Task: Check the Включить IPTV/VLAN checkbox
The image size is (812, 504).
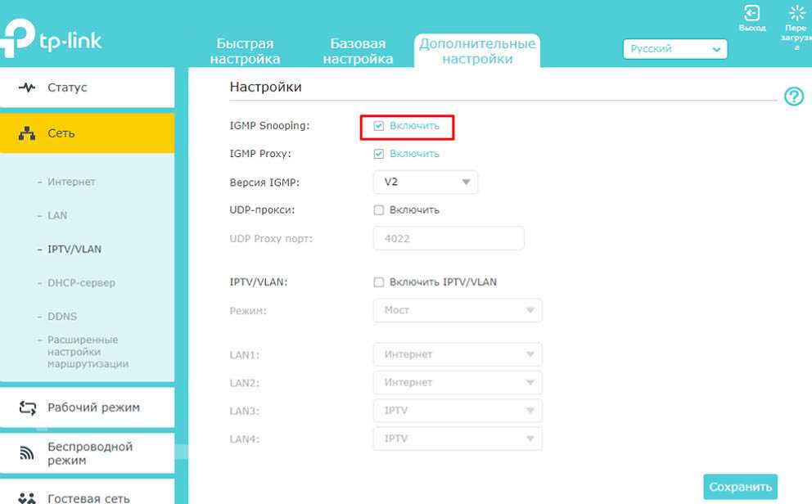Action: pos(378,282)
